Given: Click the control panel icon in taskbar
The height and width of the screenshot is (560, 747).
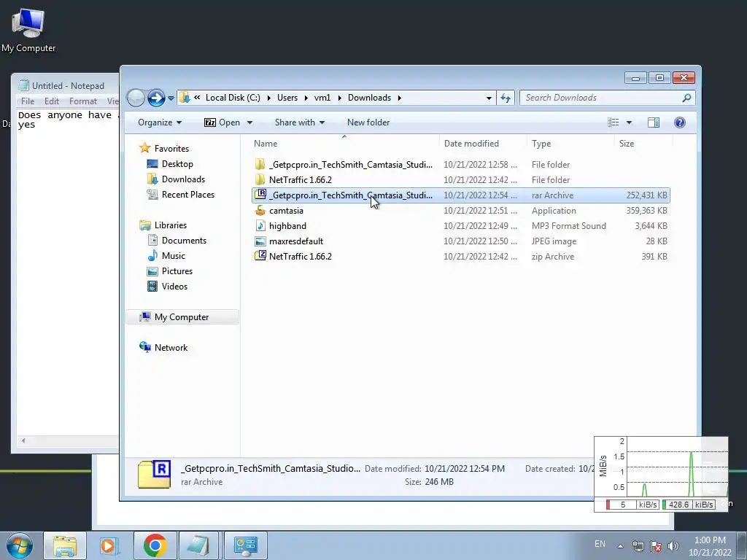Looking at the screenshot, I should [x=245, y=545].
